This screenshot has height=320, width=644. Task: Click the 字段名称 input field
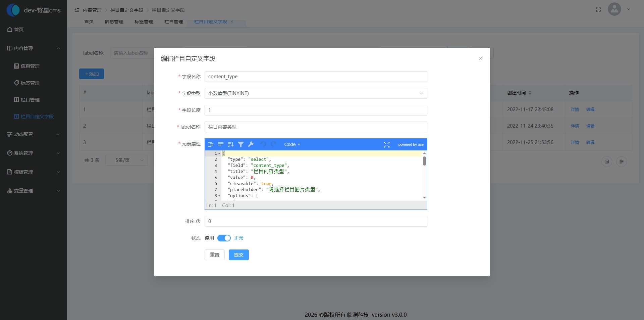pyautogui.click(x=315, y=77)
